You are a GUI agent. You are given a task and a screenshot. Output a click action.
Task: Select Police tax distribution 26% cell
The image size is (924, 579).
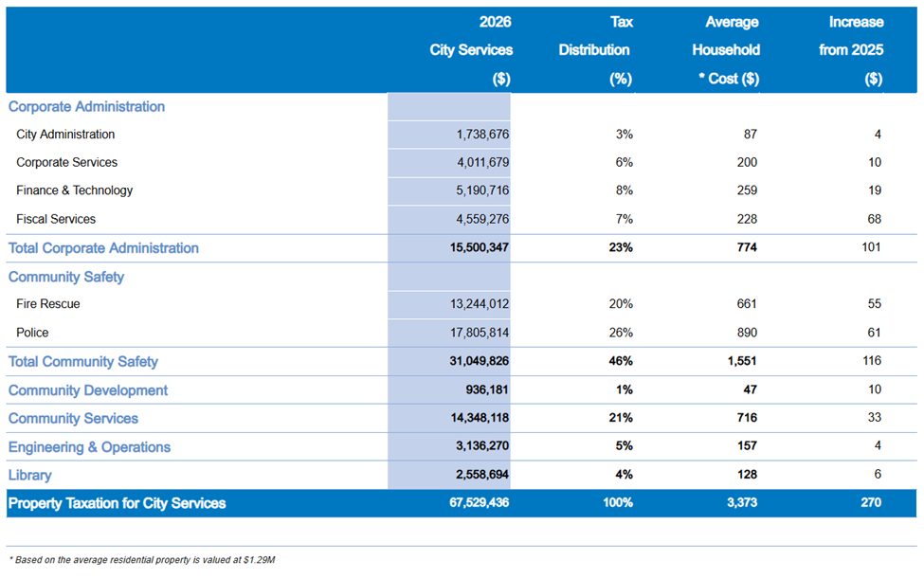(x=621, y=333)
